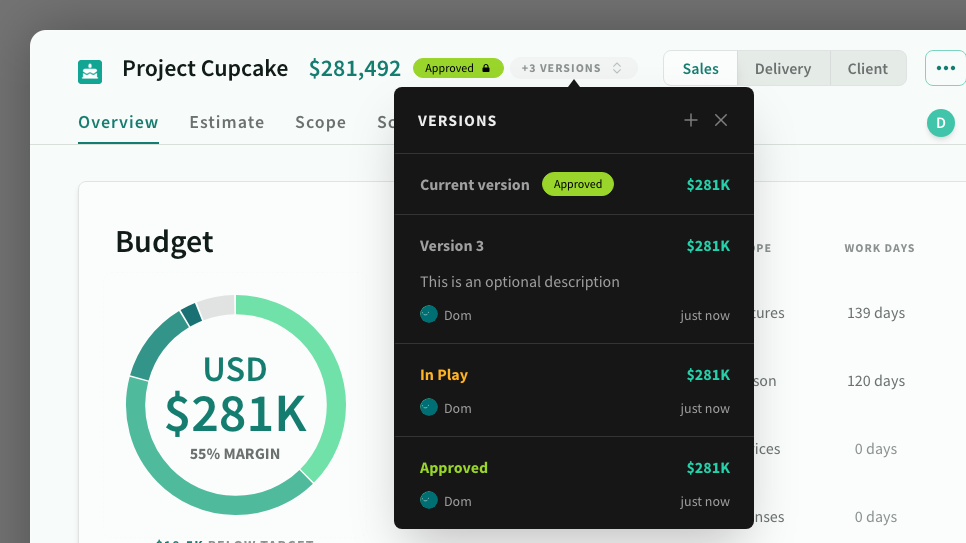
Task: Click Dom's avatar under Version 3
Action: (429, 314)
